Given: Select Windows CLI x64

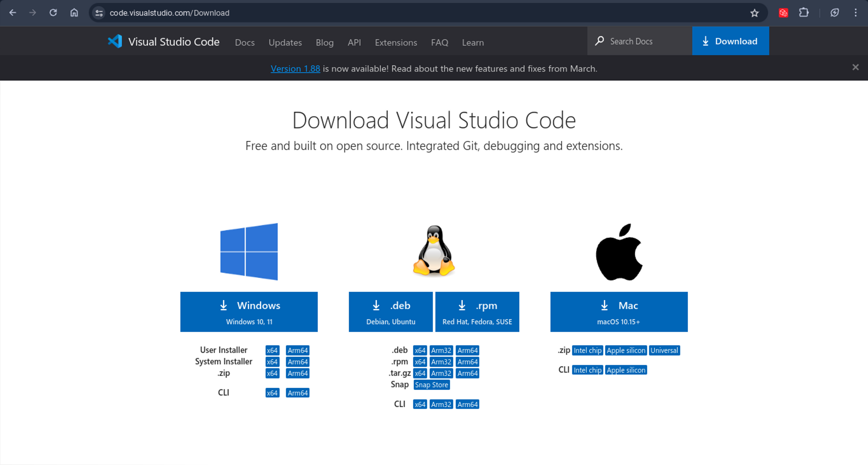Looking at the screenshot, I should click(272, 393).
